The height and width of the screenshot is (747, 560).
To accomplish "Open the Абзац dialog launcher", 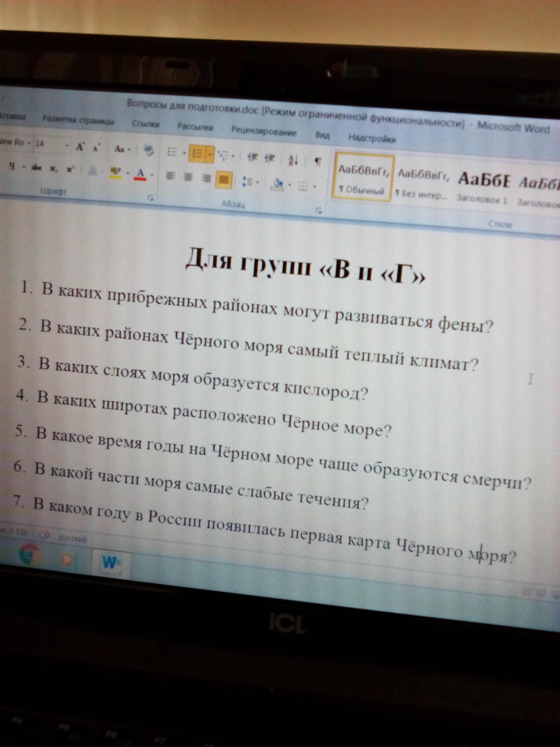I will (x=318, y=211).
